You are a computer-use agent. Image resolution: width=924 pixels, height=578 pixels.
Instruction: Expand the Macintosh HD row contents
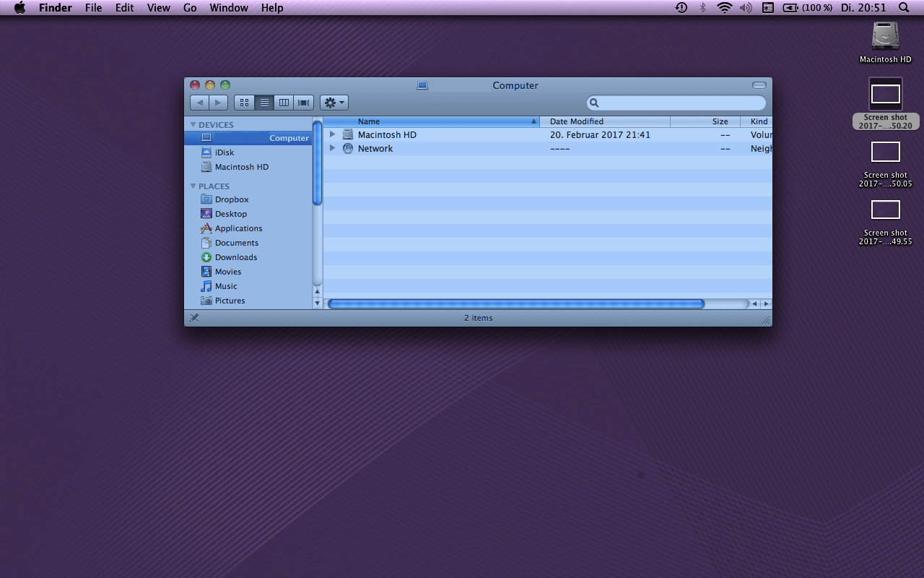(x=332, y=134)
